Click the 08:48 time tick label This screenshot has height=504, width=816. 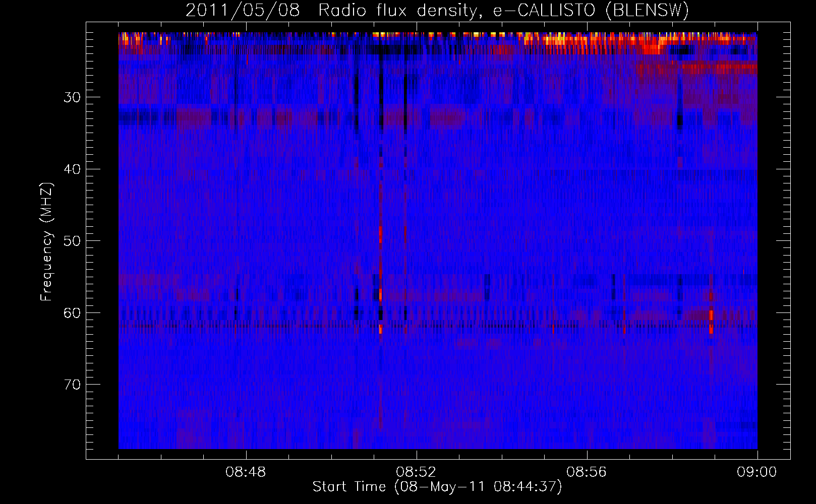[x=246, y=472]
